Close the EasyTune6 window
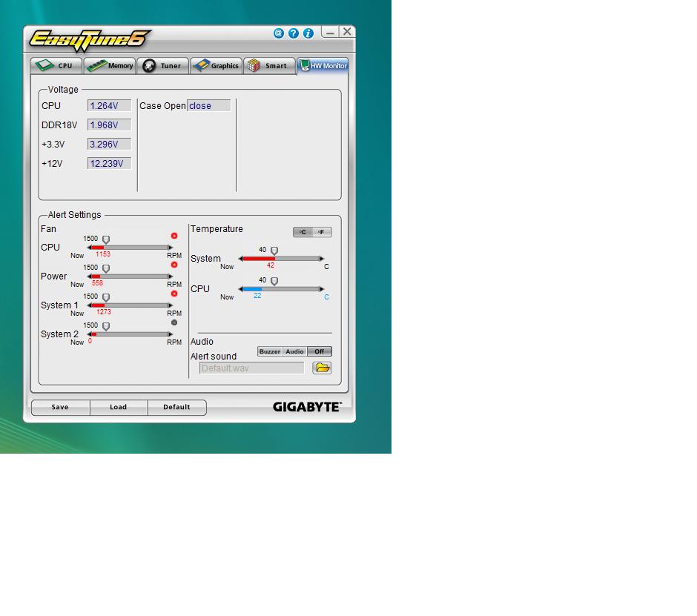 347,32
